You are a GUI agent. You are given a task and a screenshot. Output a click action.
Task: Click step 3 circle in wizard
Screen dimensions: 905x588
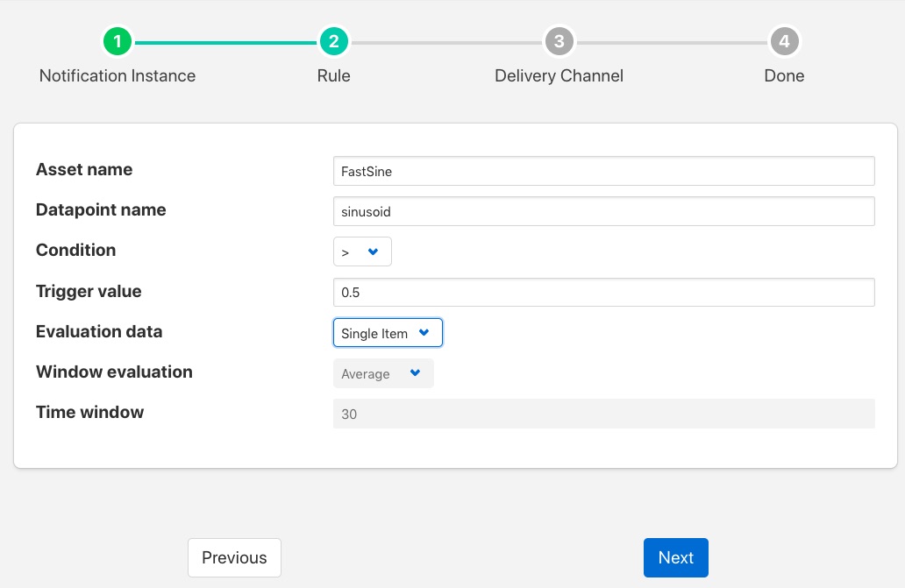coord(559,41)
